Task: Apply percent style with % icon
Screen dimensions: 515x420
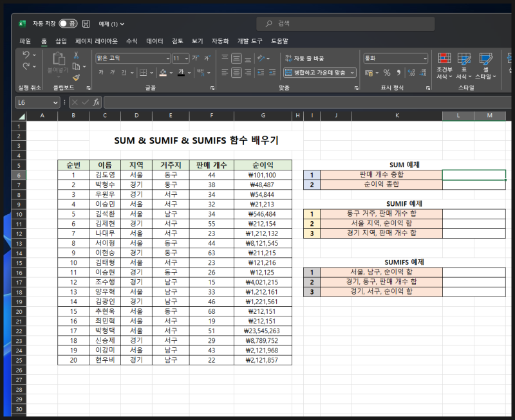Action: 387,73
